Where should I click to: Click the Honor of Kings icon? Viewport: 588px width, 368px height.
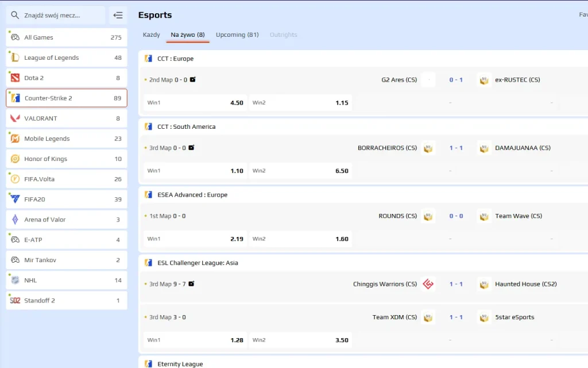pos(15,159)
